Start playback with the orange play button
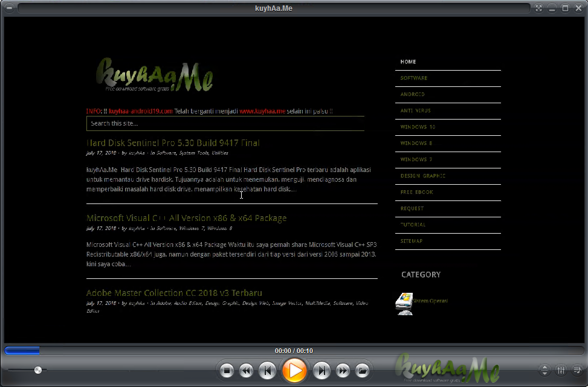This screenshot has width=588, height=387. tap(294, 371)
